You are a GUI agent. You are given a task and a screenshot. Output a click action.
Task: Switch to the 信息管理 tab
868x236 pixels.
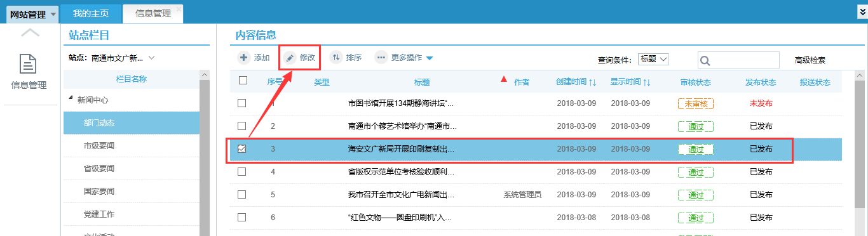click(153, 13)
